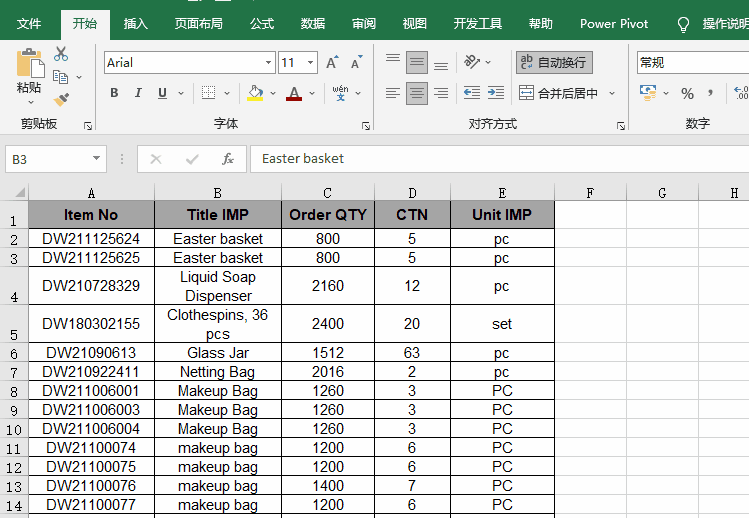
Task: Click the Copy icon
Action: coord(60,77)
